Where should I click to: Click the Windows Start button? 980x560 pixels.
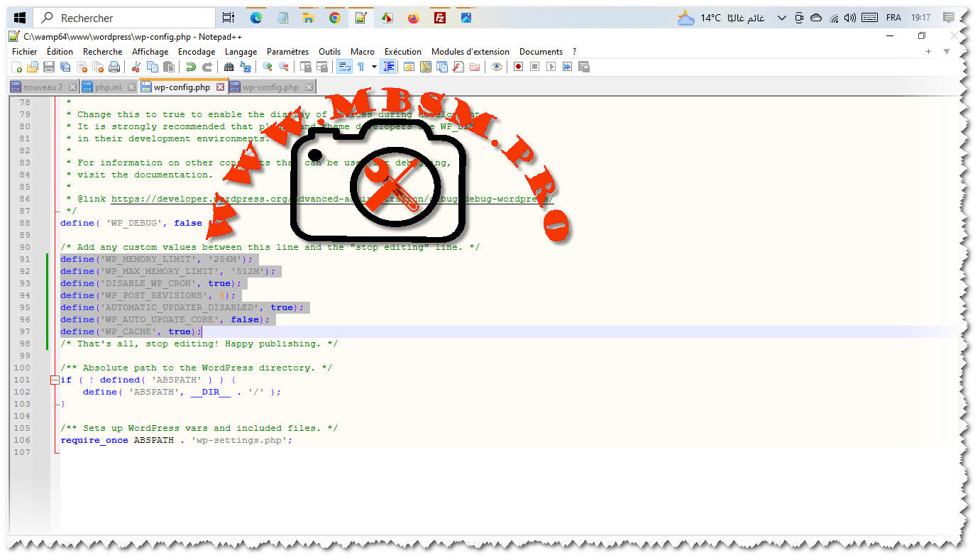[19, 18]
